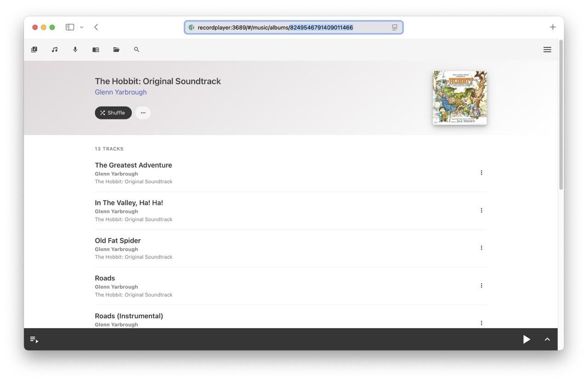The height and width of the screenshot is (382, 588).
Task: Open the queue icon in player bar
Action: tap(34, 340)
